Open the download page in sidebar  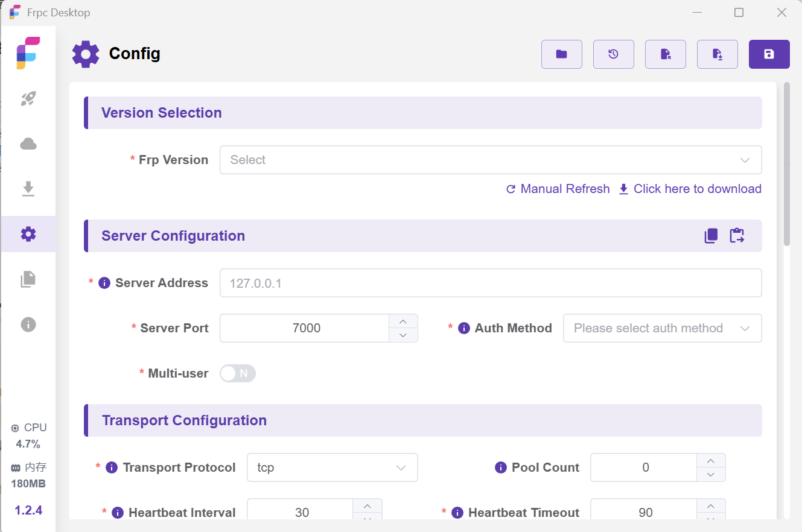point(28,189)
